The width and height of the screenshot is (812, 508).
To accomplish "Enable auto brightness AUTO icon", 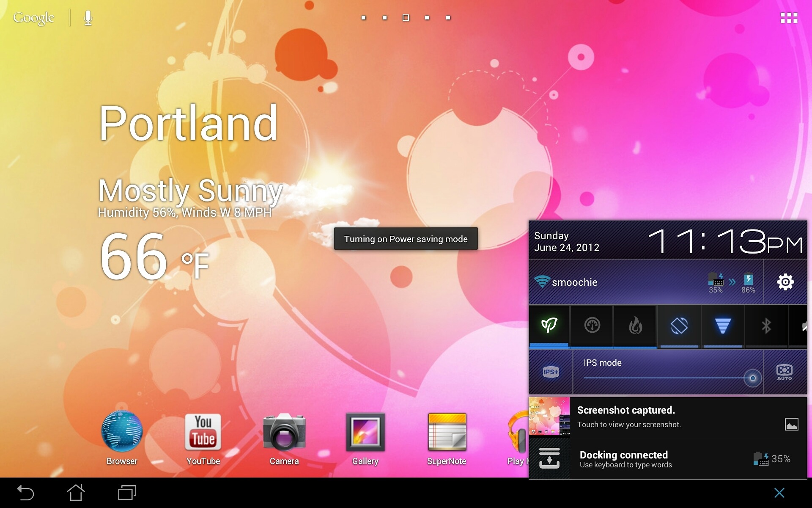I will pyautogui.click(x=785, y=372).
